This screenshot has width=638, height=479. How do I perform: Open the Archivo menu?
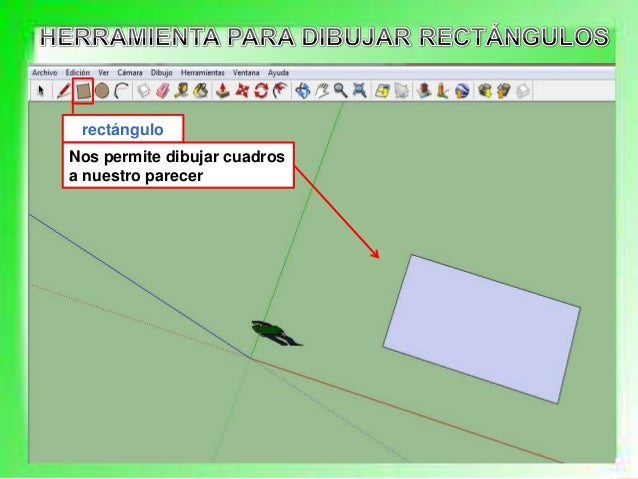pos(44,72)
